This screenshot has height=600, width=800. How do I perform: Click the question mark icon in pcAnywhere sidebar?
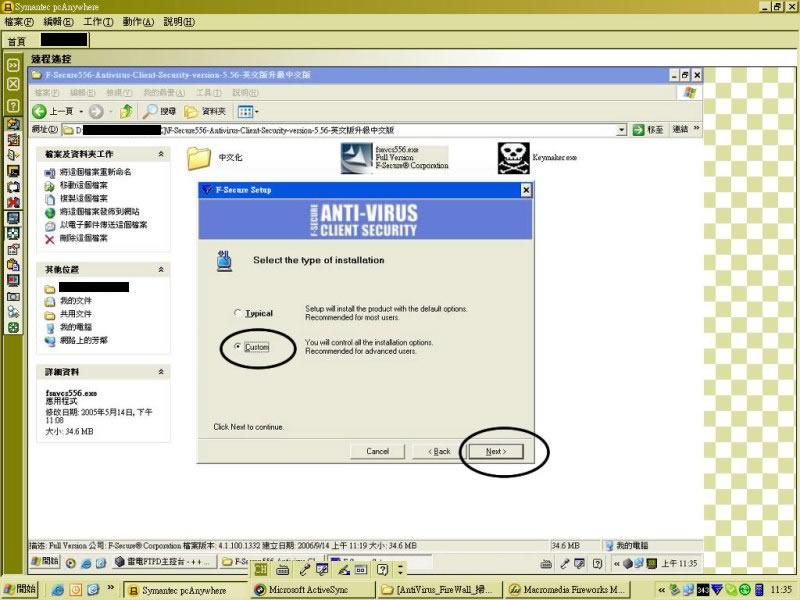click(13, 106)
